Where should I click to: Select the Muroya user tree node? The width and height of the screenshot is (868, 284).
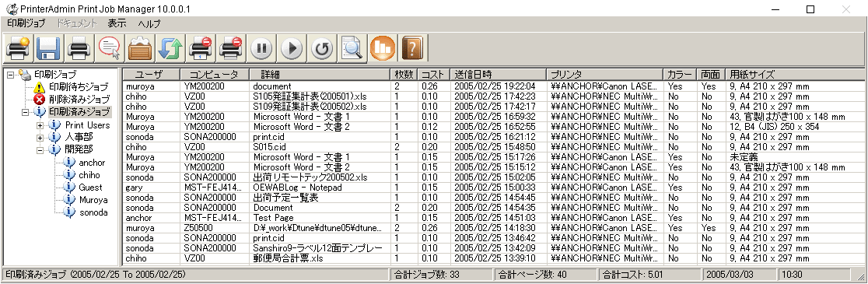93,200
